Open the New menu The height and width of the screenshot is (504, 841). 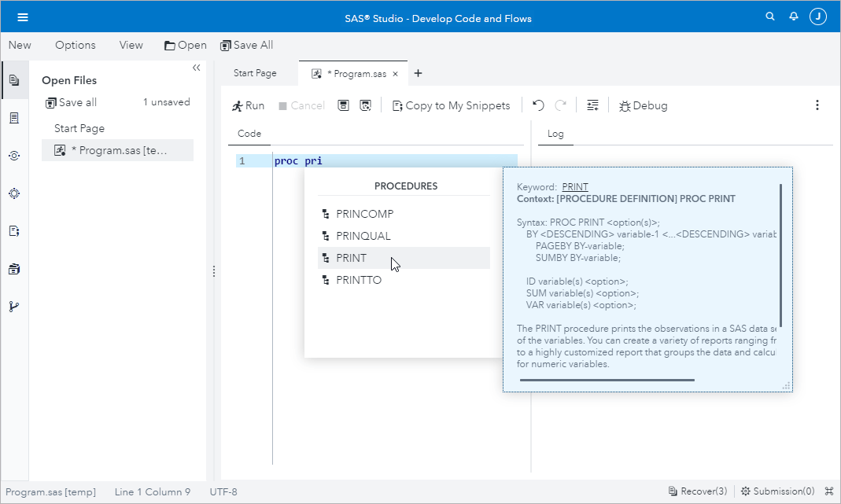[x=20, y=45]
